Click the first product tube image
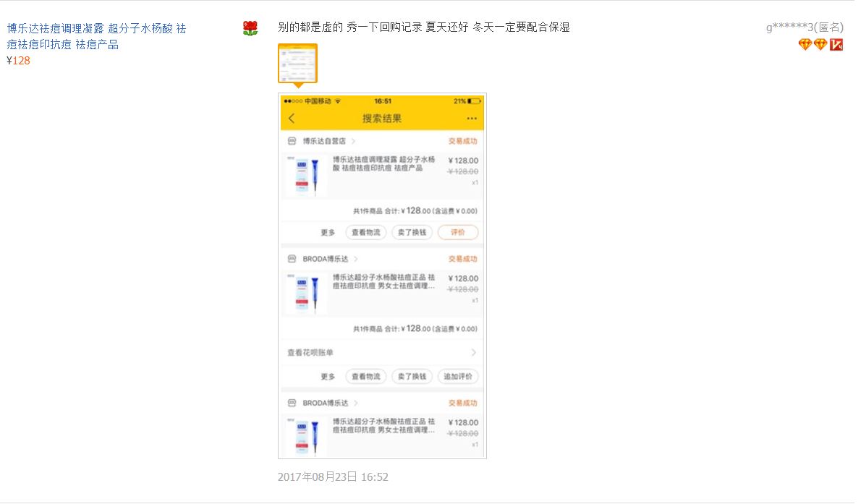The image size is (866, 504). tap(306, 176)
